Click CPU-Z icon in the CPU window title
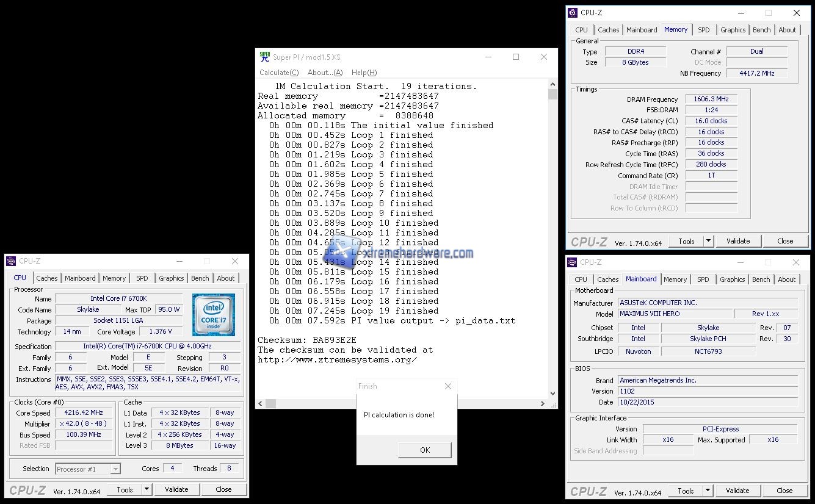 [x=11, y=261]
